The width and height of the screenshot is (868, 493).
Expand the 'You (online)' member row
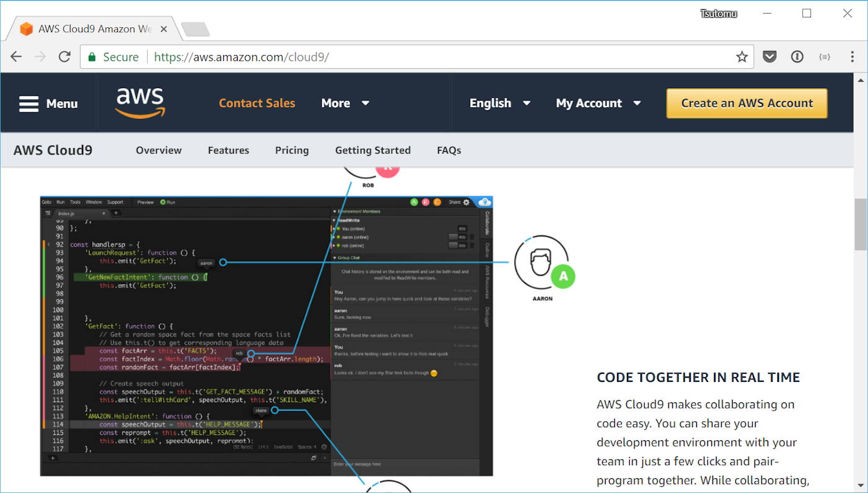point(334,229)
